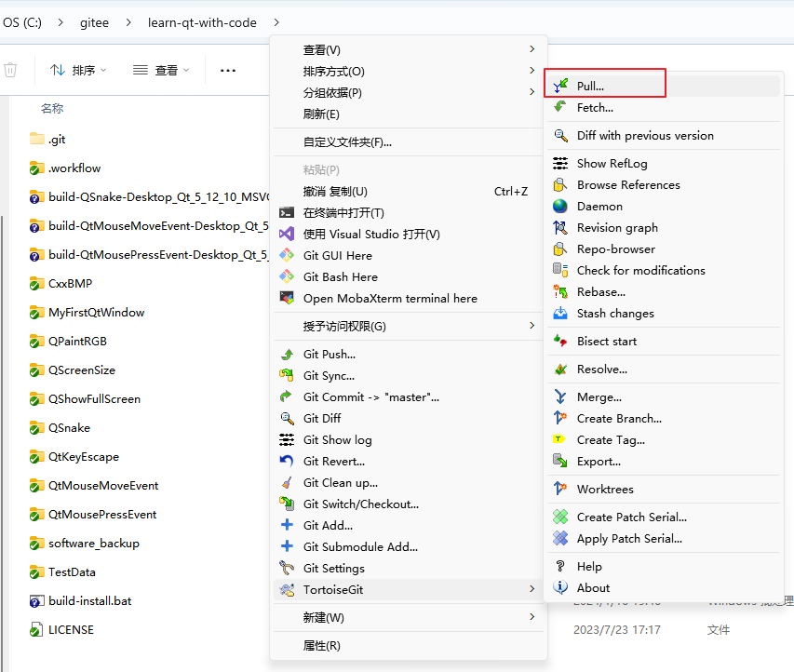Click the Show RefLog icon
Screen dimensions: 794x672
tap(560, 163)
